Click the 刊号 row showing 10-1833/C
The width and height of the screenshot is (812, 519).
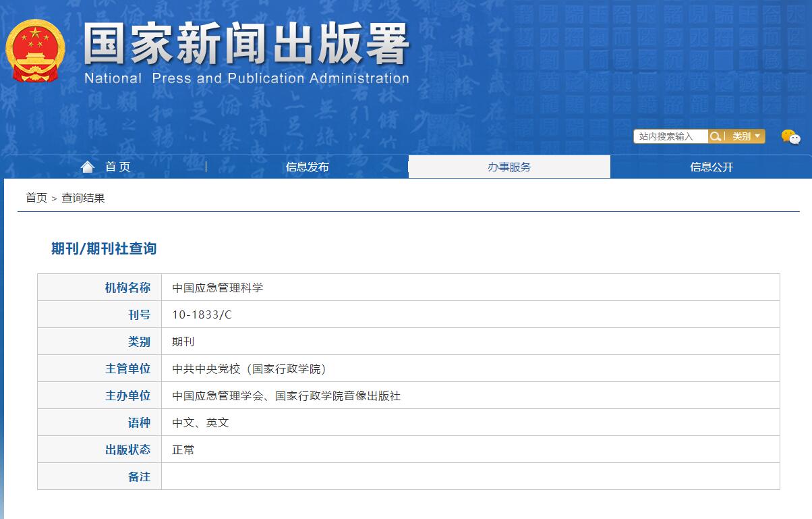click(x=200, y=314)
